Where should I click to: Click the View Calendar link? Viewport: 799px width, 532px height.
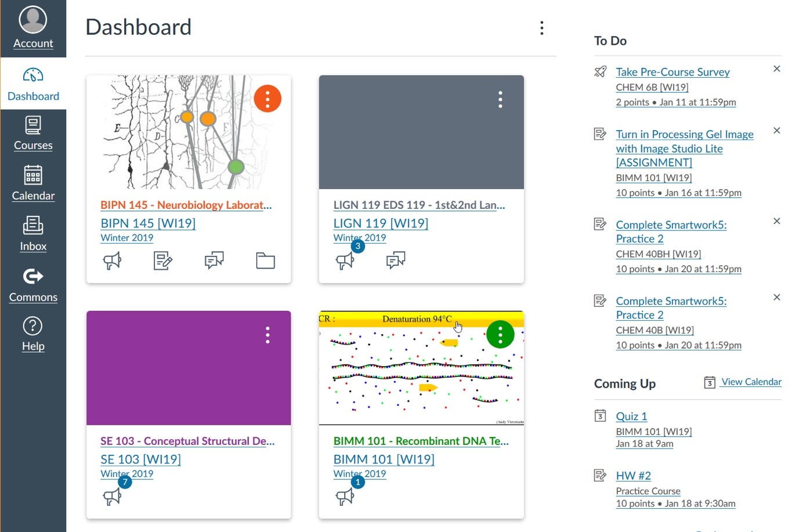pos(751,382)
